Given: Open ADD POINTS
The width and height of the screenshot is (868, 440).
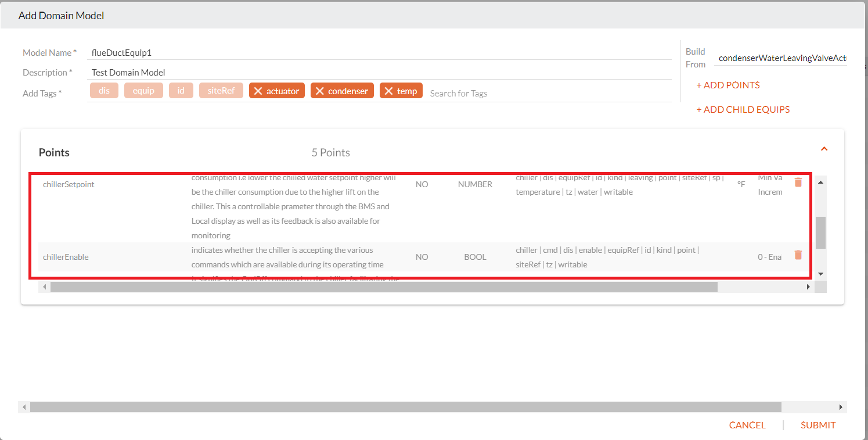Looking at the screenshot, I should click(x=728, y=85).
